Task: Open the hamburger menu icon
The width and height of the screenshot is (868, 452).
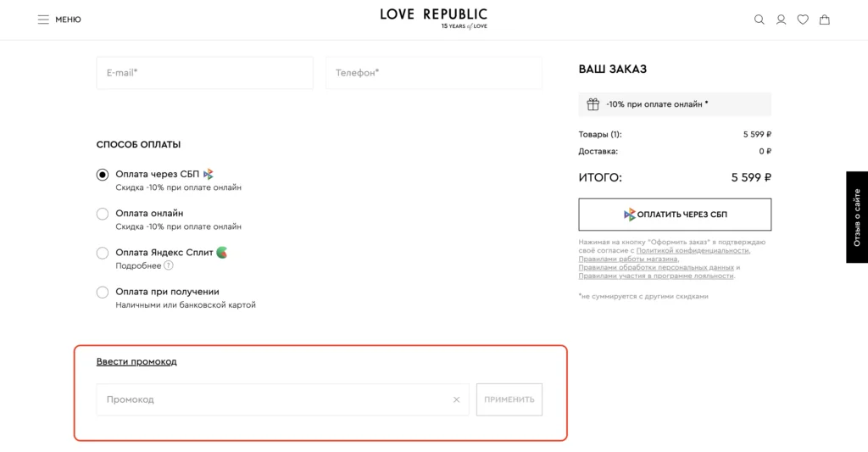Action: point(43,20)
